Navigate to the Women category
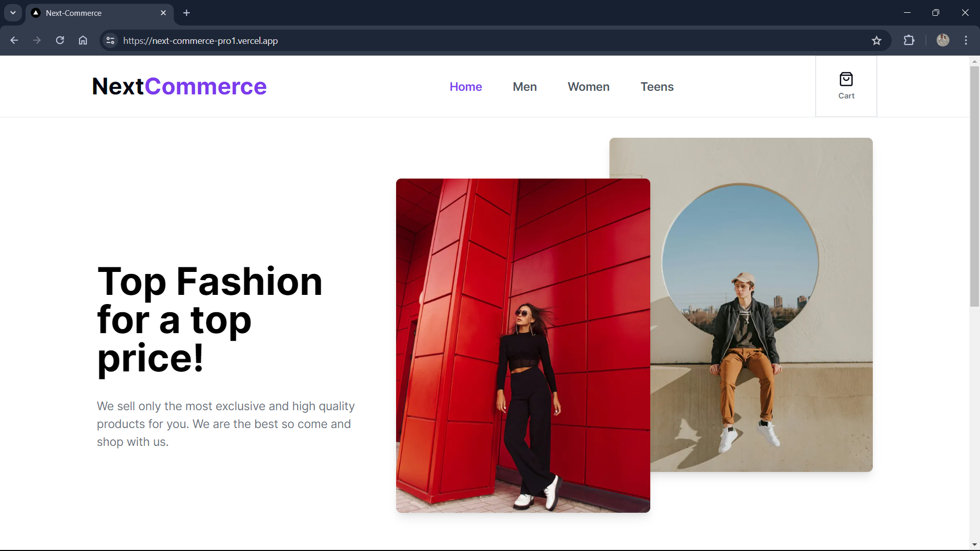The image size is (980, 551). 588,87
